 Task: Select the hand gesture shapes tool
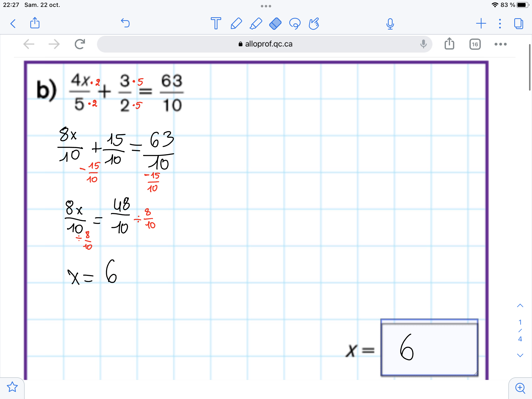314,23
